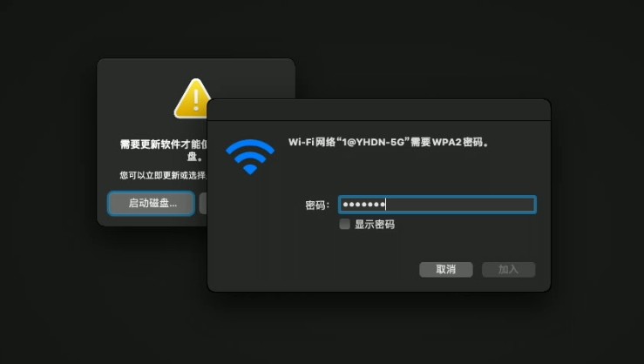The width and height of the screenshot is (644, 364).
Task: Click the 显示密码 label text
Action: (x=375, y=225)
